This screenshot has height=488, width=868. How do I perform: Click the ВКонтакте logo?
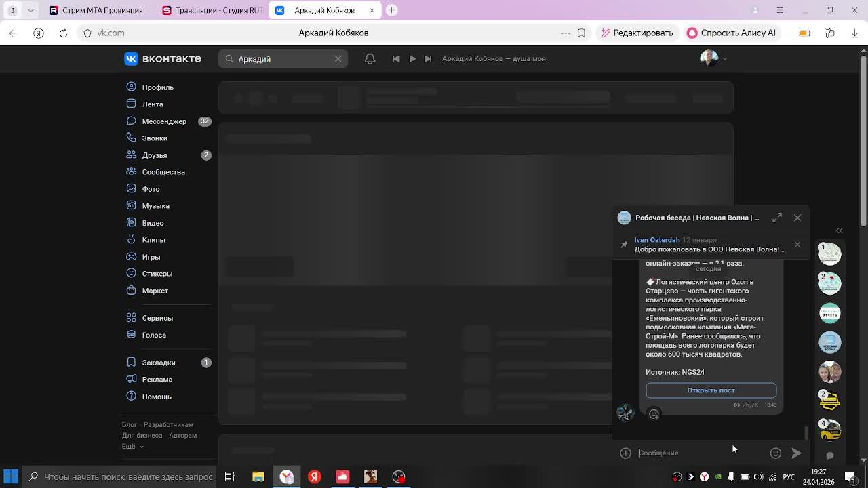[x=163, y=59]
